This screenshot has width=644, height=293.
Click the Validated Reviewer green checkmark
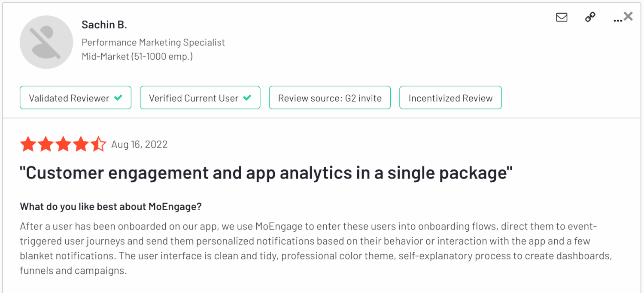coord(118,98)
